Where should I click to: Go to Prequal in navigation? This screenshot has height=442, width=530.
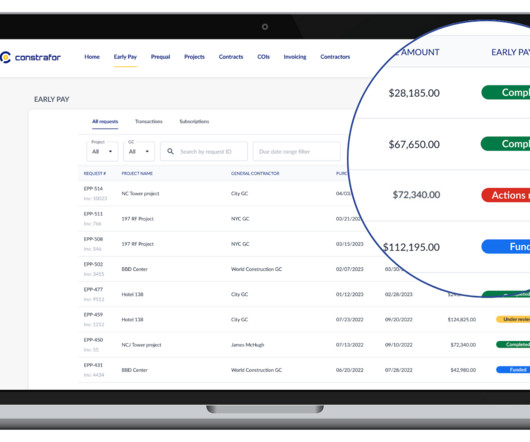[161, 57]
